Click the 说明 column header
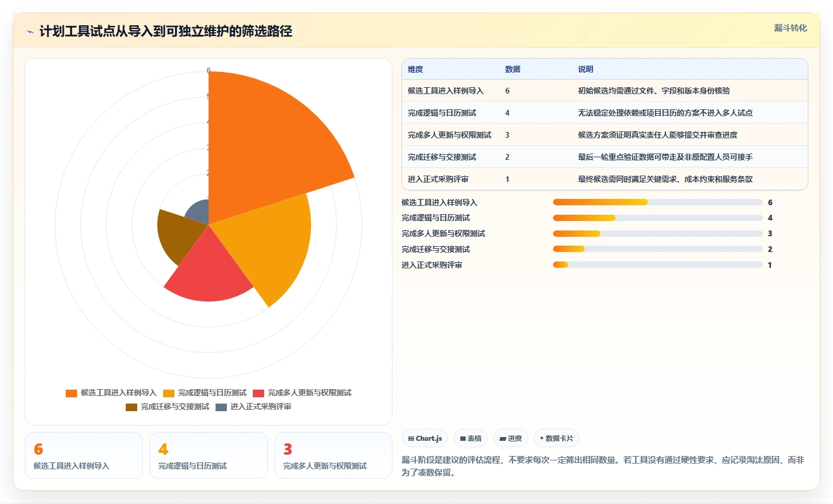The image size is (833, 504). pyautogui.click(x=586, y=69)
